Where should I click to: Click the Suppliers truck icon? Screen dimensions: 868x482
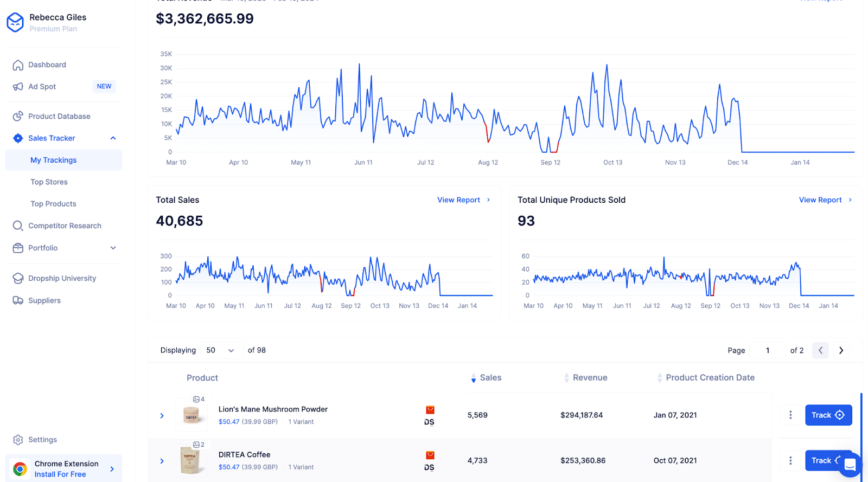coord(18,300)
